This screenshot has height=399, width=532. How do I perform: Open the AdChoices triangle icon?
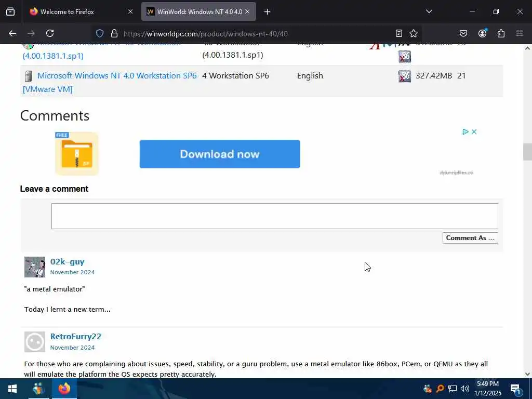pyautogui.click(x=465, y=131)
